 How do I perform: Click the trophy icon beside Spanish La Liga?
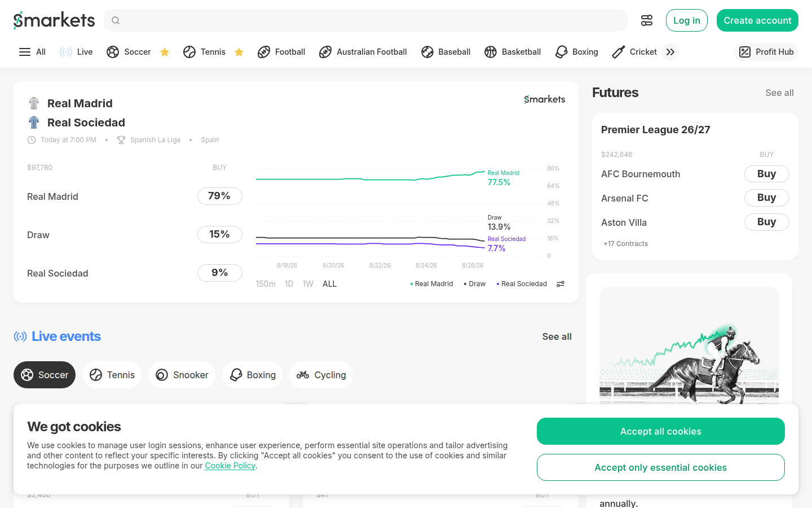121,140
